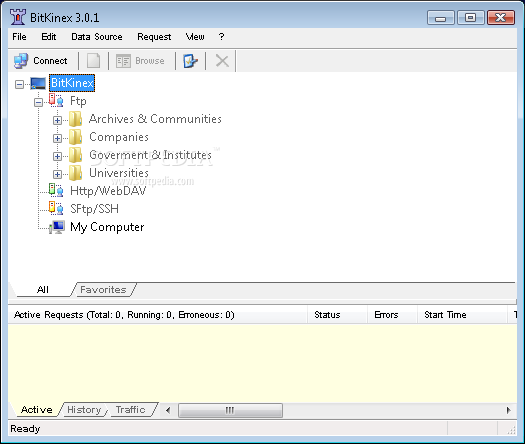This screenshot has height=444, width=525.
Task: Expand the Universities folder
Action: point(57,174)
